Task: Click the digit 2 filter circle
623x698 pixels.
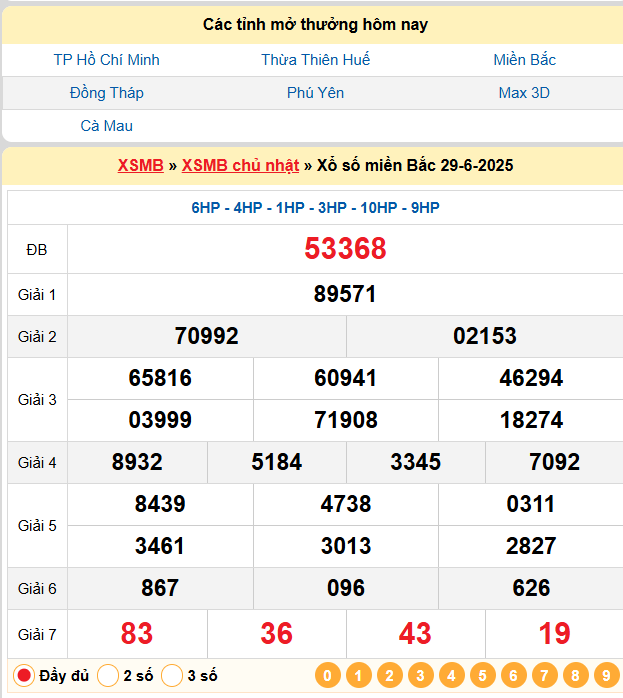Action: coord(389,675)
